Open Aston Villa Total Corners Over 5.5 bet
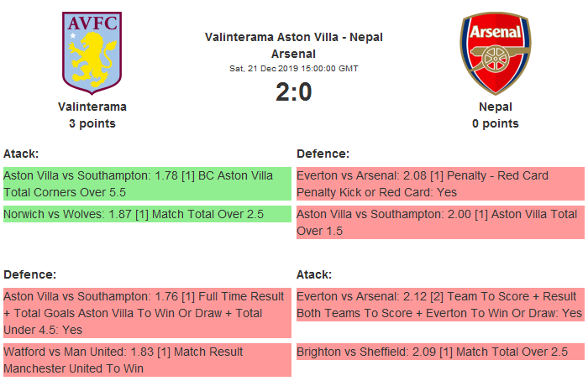Screen dimensions: 588x386 coord(147,184)
